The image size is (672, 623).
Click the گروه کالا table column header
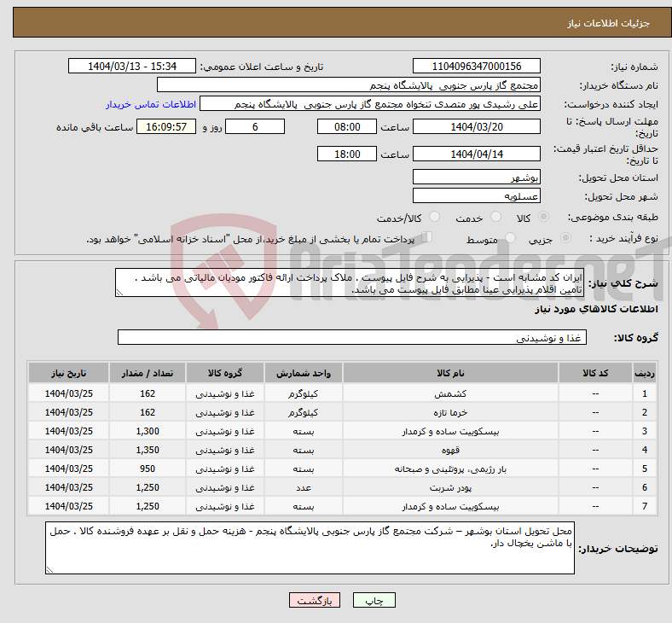pos(225,373)
